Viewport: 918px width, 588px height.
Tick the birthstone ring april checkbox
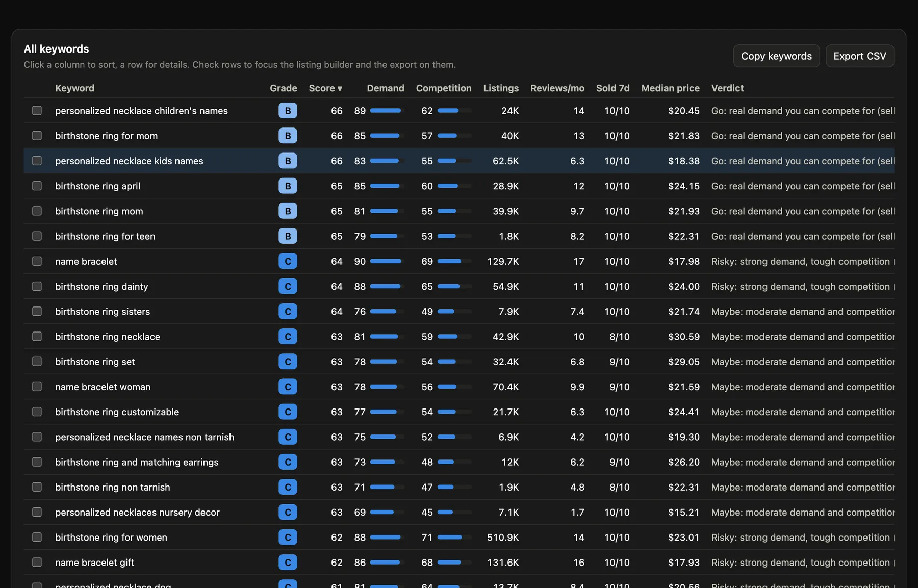pos(37,186)
